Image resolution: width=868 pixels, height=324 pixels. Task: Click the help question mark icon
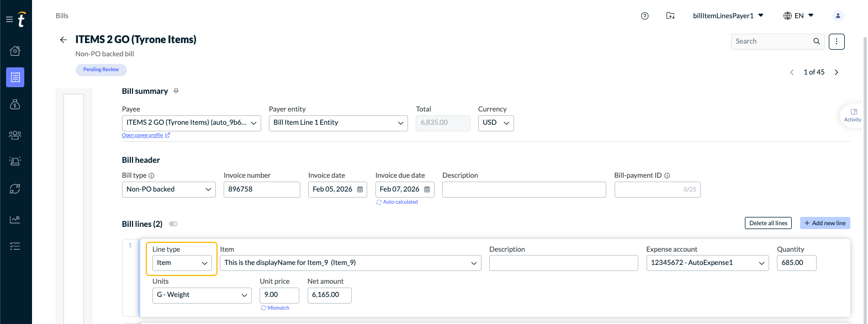click(644, 16)
